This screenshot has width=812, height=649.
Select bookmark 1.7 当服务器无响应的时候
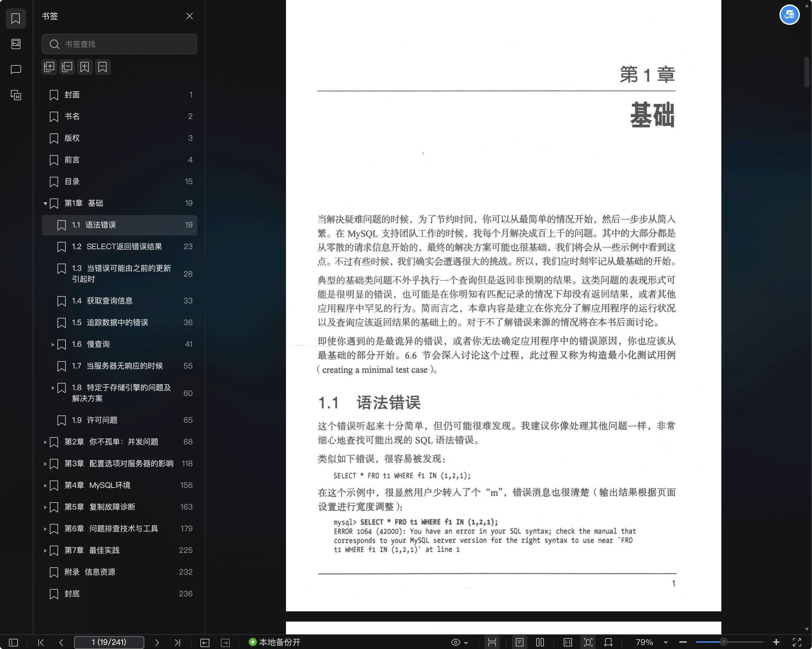119,366
